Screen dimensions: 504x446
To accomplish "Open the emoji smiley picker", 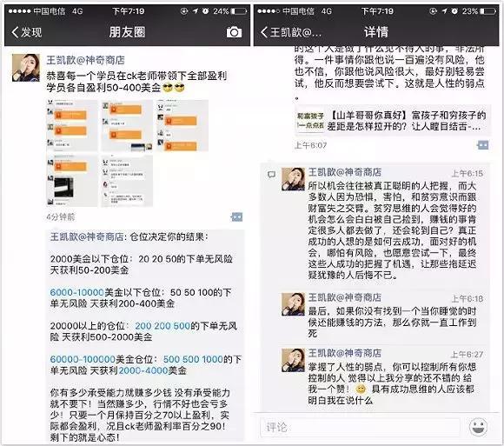I will click(478, 427).
